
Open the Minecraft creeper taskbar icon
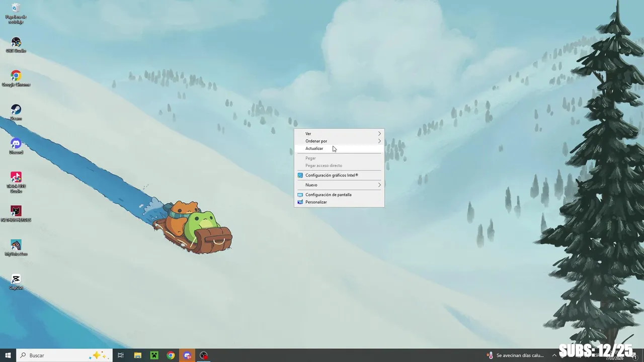[x=154, y=355]
